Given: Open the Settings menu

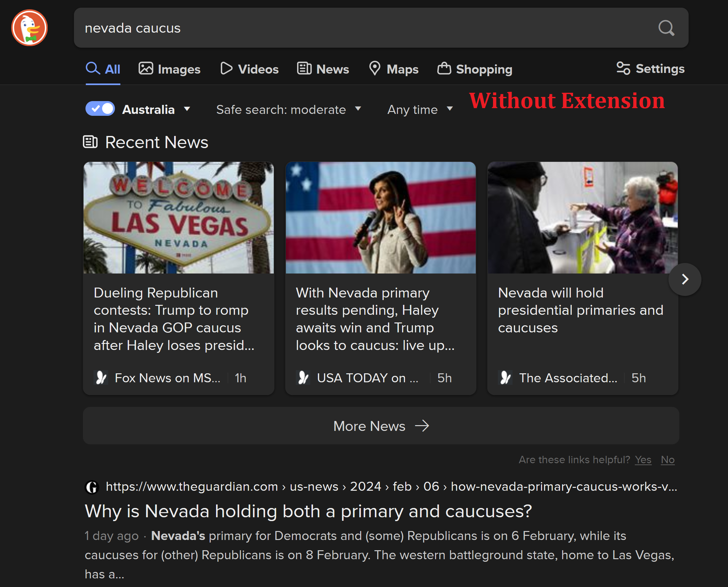Looking at the screenshot, I should tap(650, 68).
